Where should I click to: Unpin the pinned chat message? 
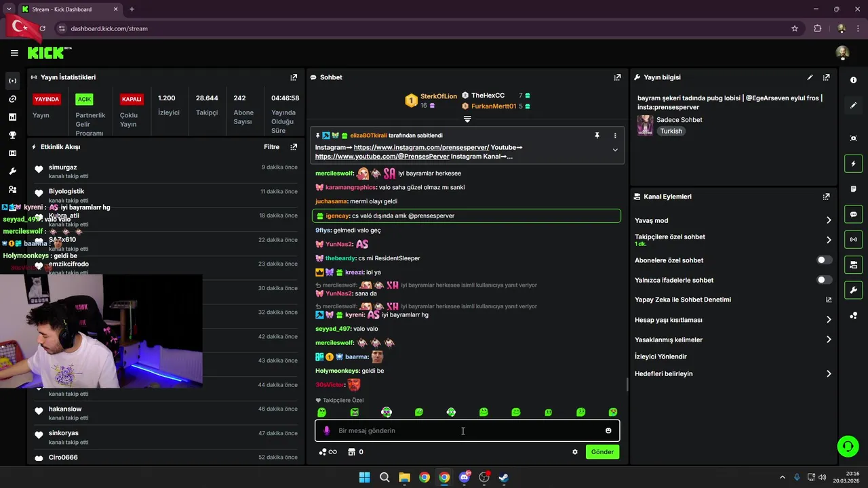597,136
